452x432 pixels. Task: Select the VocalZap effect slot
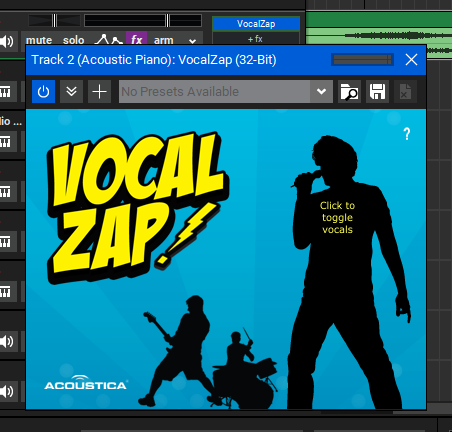click(256, 24)
